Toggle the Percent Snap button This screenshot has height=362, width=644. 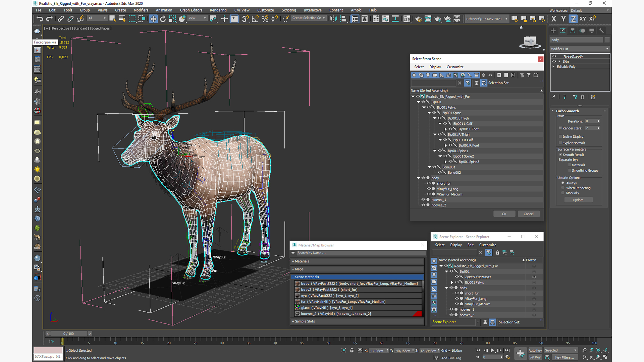pos(265,19)
